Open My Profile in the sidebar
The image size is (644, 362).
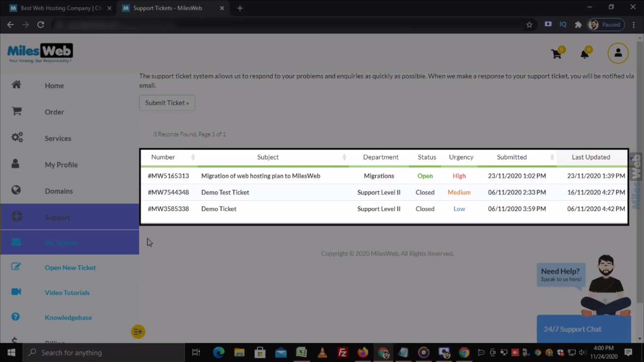pos(61,165)
